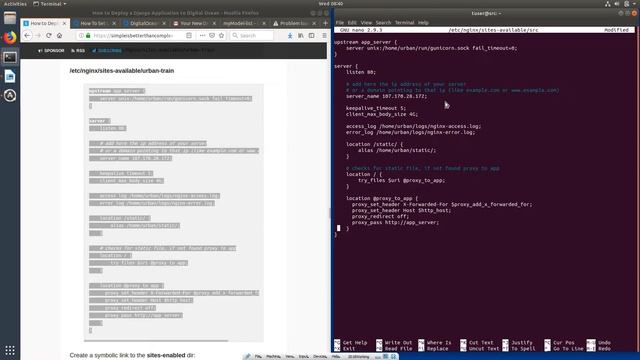This screenshot has height=360, width=640.
Task: Go to Firefox home page icon
Action: pos(60,36)
